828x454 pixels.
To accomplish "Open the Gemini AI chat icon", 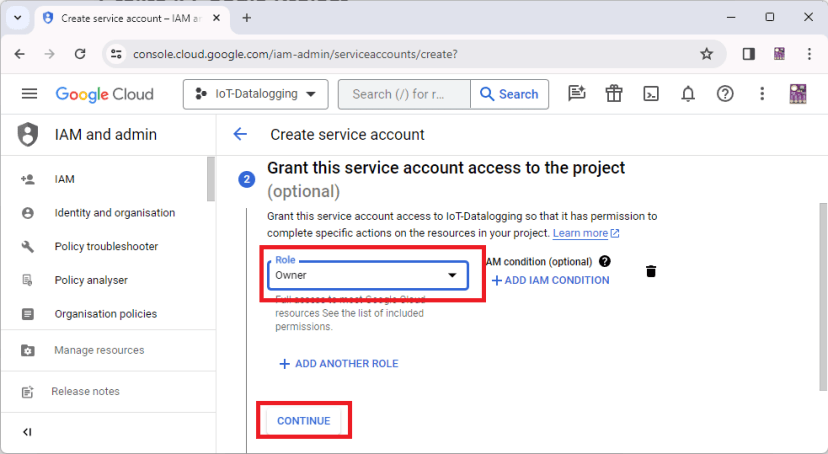I will [x=577, y=94].
